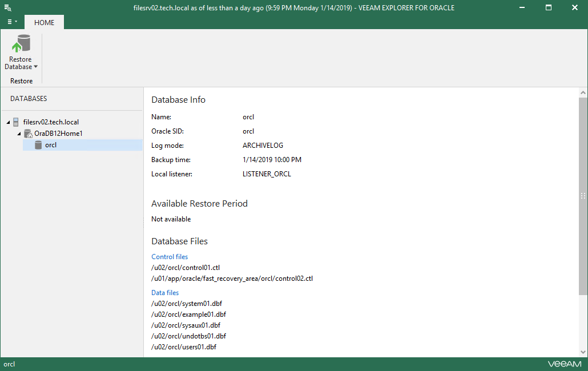Viewport: 588px width, 371px height.
Task: Click the DATABASES panel header
Action: 29,99
